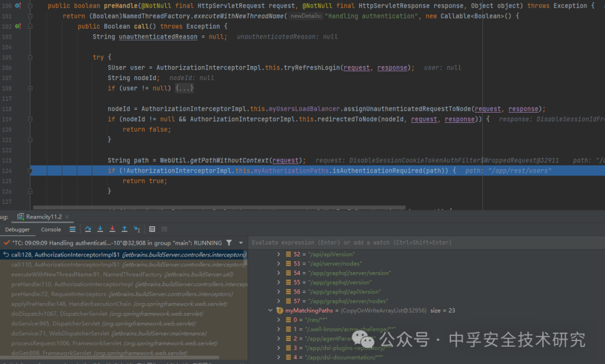
Task: Click the element icon beside index 0
Action: (288, 320)
